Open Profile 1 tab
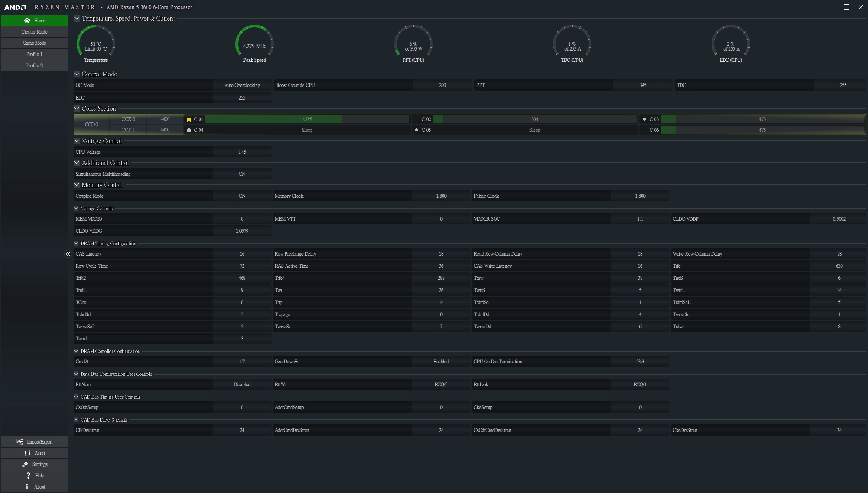Viewport: 868px width, 493px height. pyautogui.click(x=35, y=54)
